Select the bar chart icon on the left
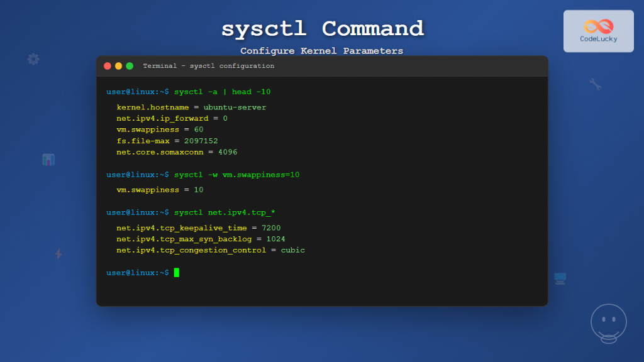 48,160
